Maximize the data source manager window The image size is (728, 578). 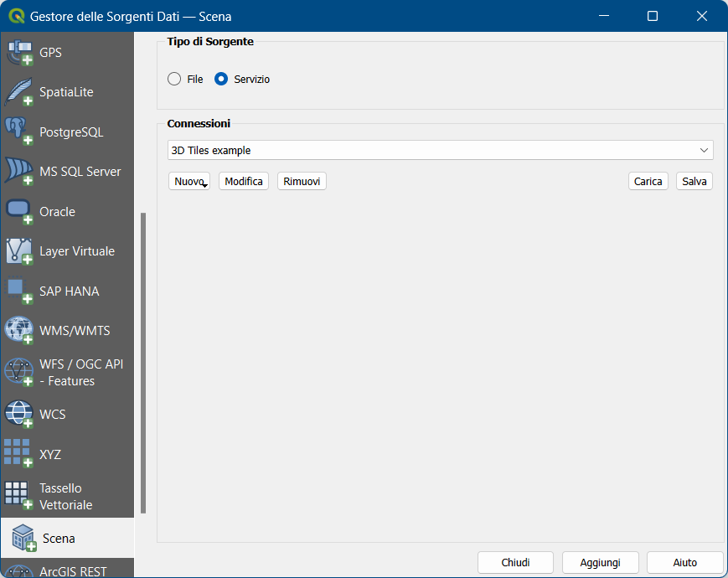tap(653, 16)
